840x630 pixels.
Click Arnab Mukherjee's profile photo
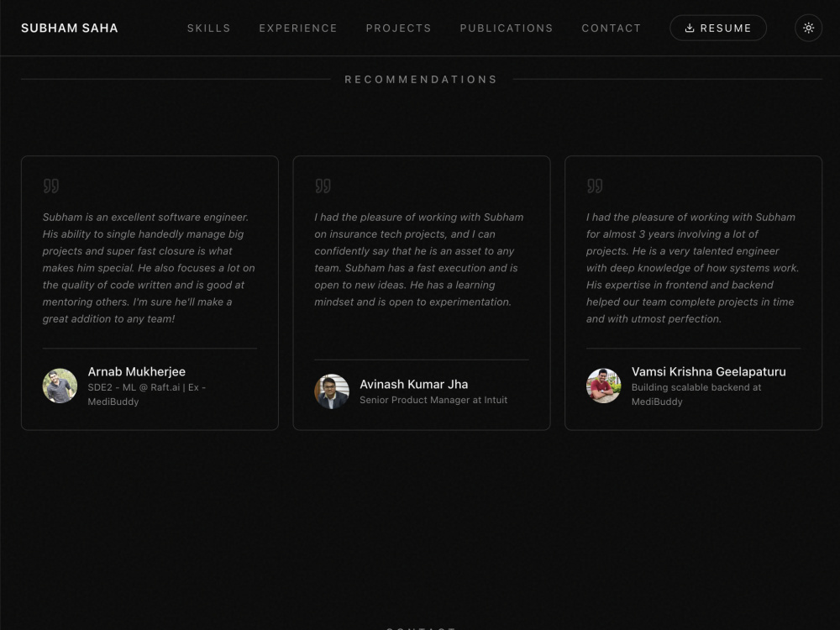click(60, 386)
